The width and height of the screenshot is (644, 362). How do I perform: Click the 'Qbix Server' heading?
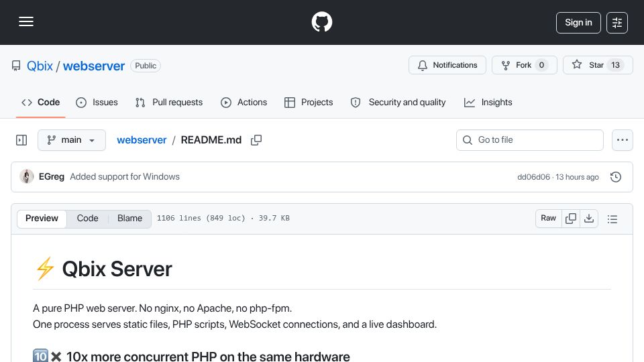pyautogui.click(x=117, y=269)
